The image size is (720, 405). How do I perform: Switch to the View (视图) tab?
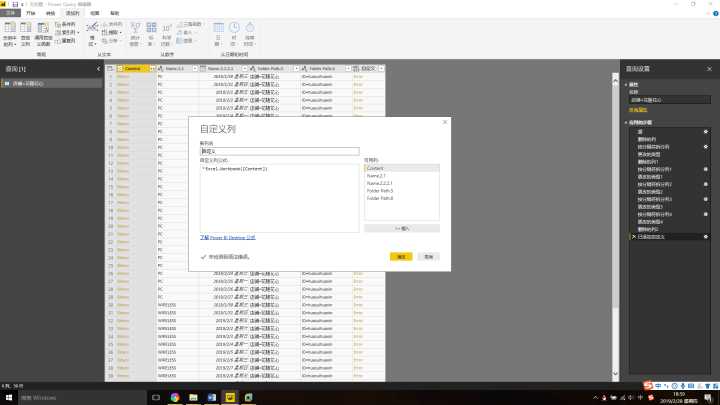pos(95,13)
